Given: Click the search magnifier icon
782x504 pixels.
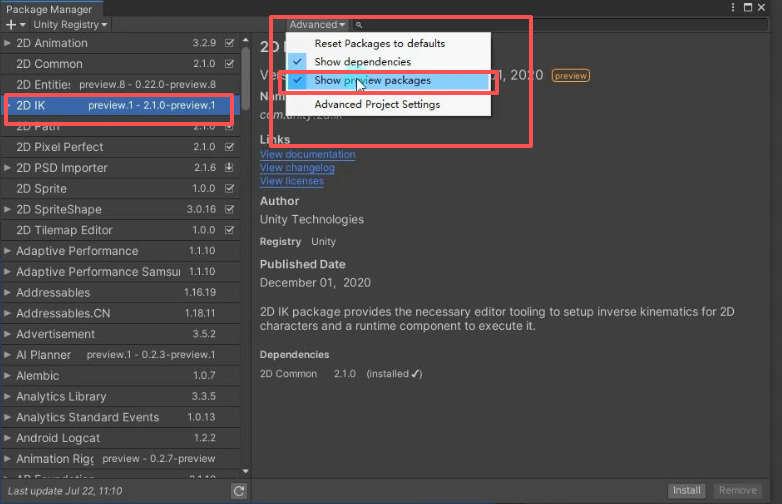Looking at the screenshot, I should 359,25.
